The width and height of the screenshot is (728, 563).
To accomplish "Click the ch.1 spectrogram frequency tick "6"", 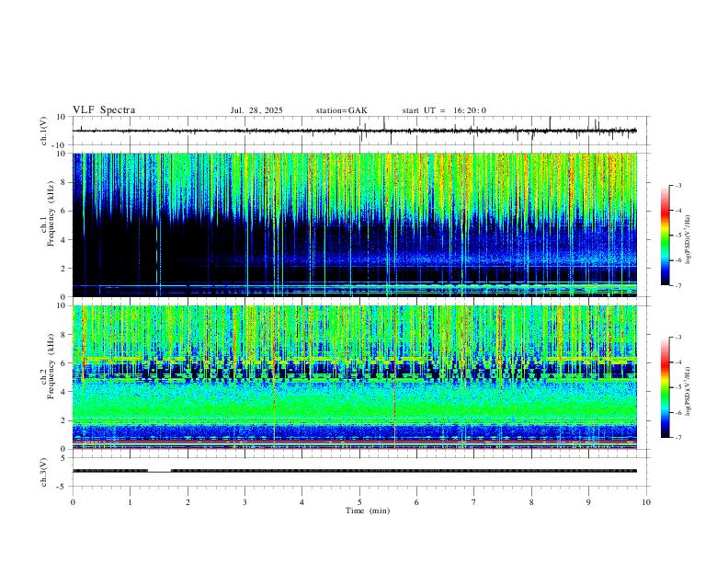I will (64, 211).
